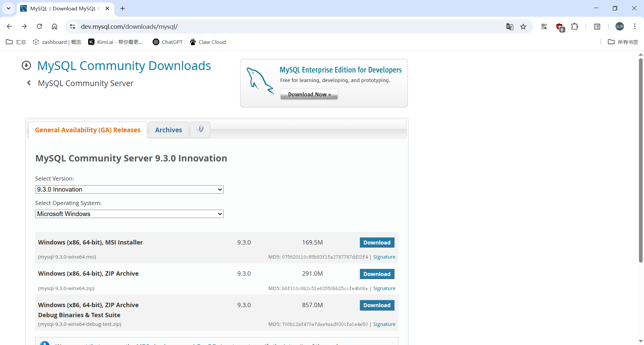Open the info icon tab
This screenshot has height=345, width=644.
tap(200, 129)
